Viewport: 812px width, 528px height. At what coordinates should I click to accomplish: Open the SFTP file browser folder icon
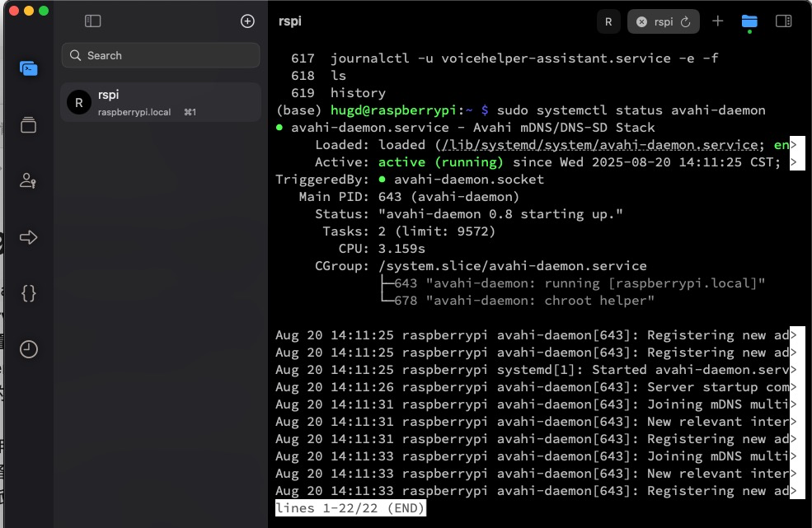(749, 21)
